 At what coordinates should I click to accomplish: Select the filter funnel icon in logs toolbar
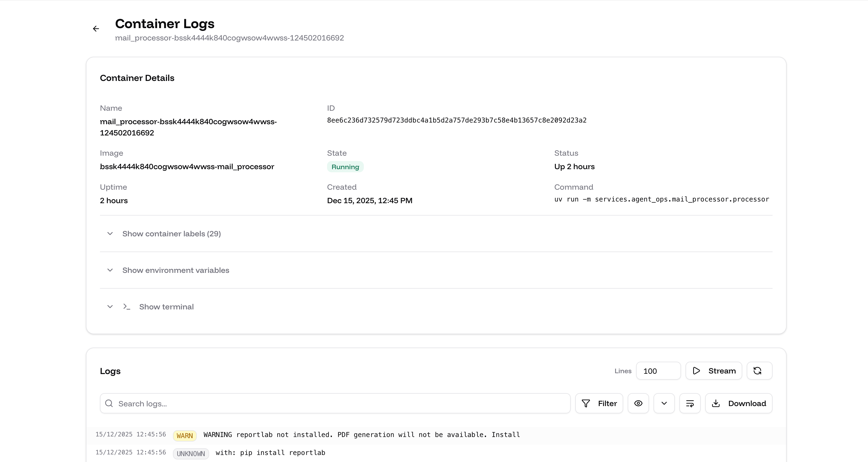[x=586, y=403]
